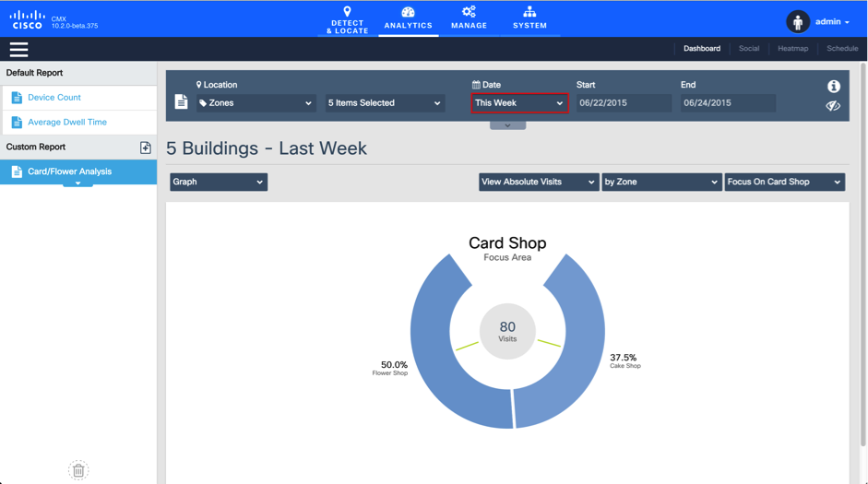Open the This Week date dropdown
Image resolution: width=868 pixels, height=484 pixels.
tap(518, 103)
